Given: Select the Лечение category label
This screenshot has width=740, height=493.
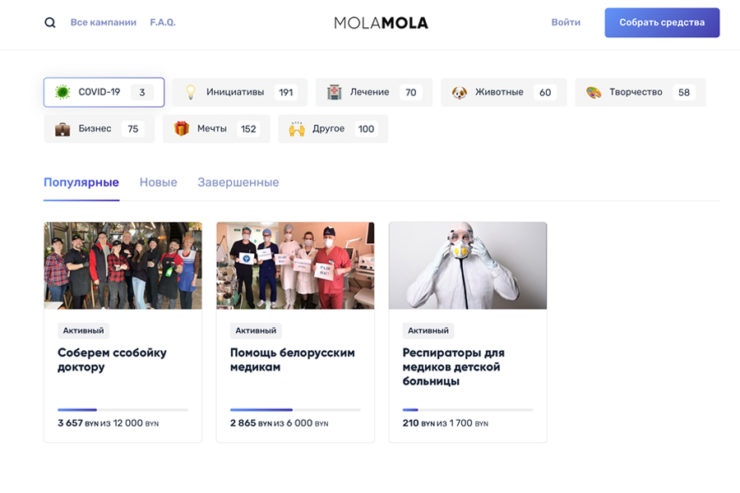Looking at the screenshot, I should 370,92.
